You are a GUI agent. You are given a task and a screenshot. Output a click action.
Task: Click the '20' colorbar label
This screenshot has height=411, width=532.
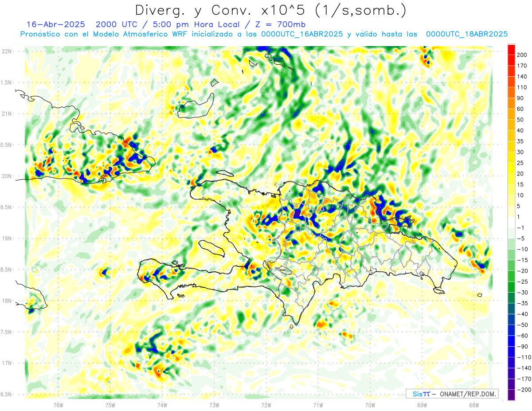[x=521, y=174]
